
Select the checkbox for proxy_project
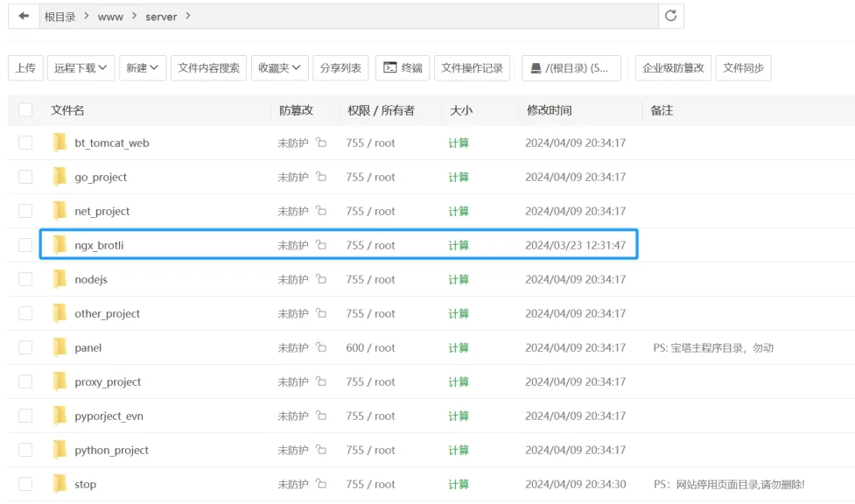(25, 381)
